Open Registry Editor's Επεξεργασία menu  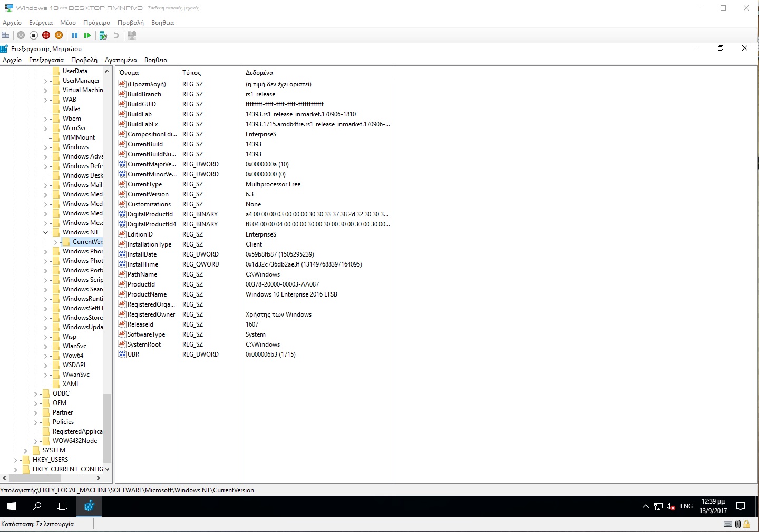46,60
